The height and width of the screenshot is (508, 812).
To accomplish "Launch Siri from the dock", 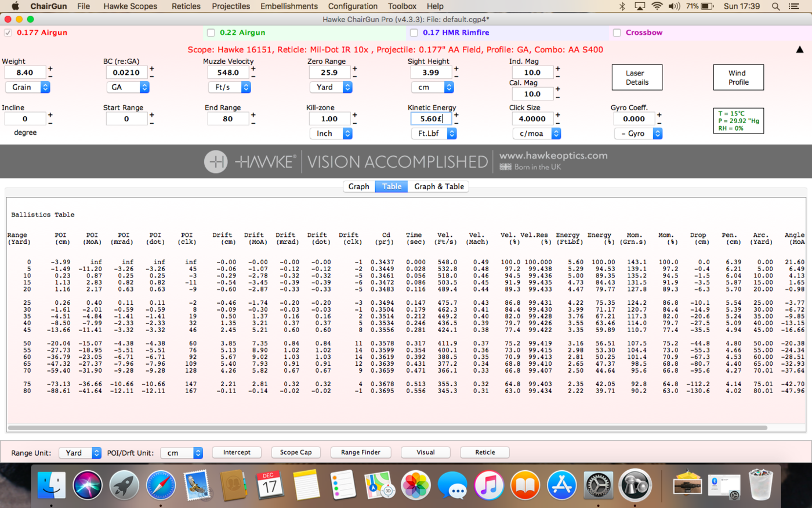I will (x=88, y=485).
